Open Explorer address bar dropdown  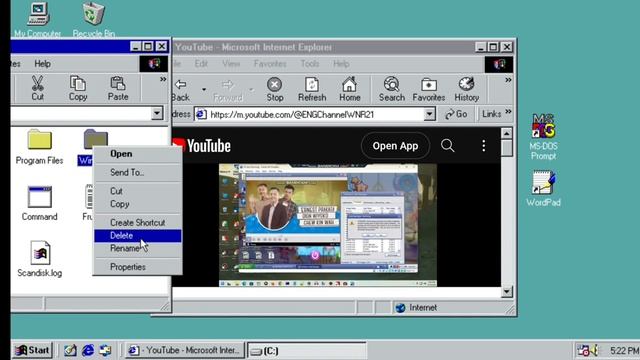click(x=157, y=113)
